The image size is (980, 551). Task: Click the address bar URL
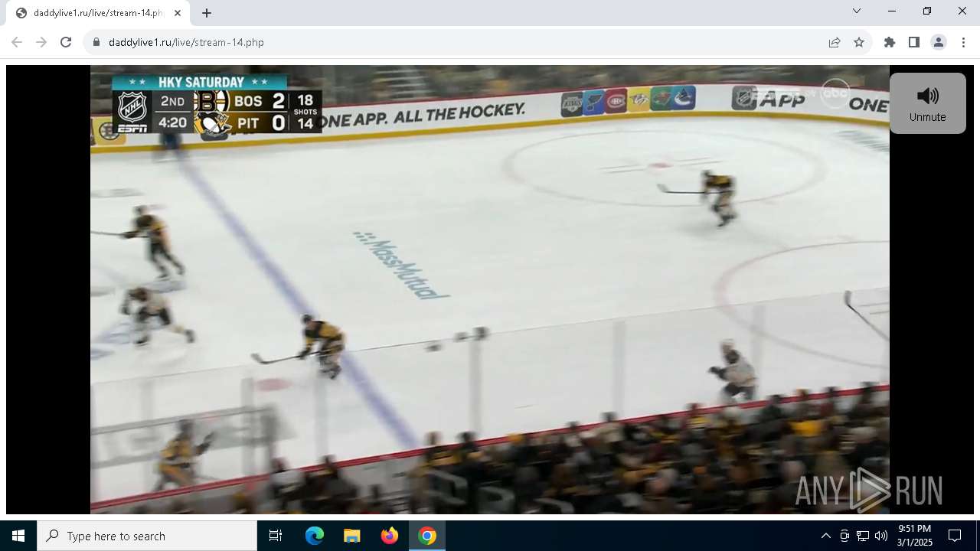tap(186, 42)
